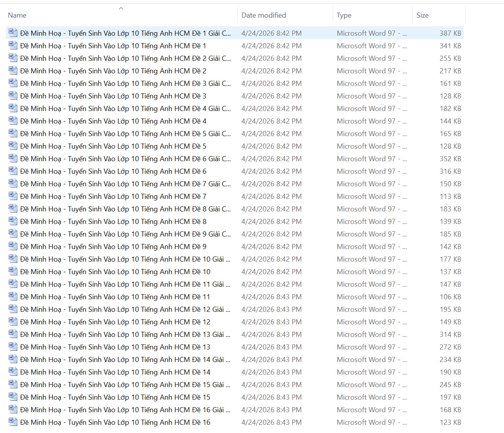The image size is (504, 433).
Task: Select Word icon of Đề 6 Giải file
Action: pyautogui.click(x=13, y=158)
